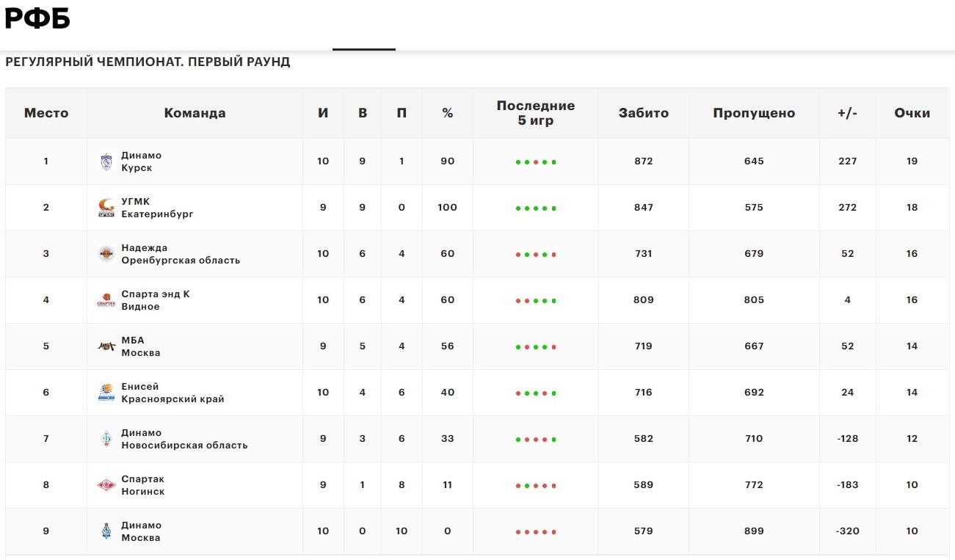Click МБА win percentage 56
Screen dimensions: 955x560
point(448,346)
